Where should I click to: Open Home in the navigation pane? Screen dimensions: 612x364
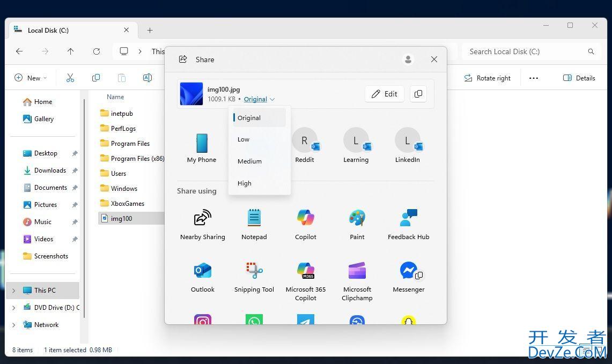pos(38,102)
